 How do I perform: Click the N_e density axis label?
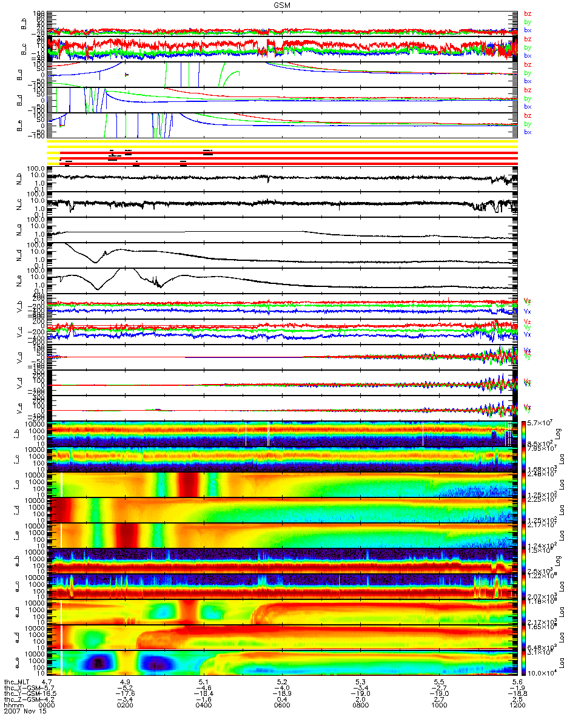click(x=19, y=281)
